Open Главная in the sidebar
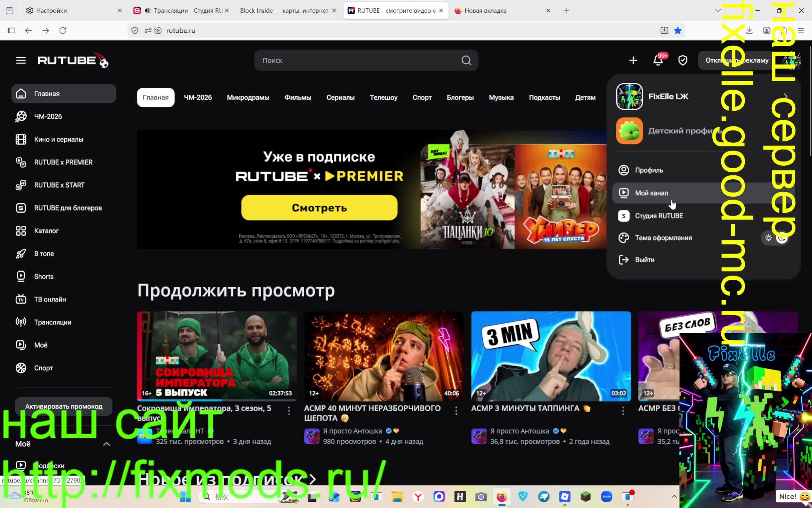This screenshot has width=812, height=508. coord(64,94)
